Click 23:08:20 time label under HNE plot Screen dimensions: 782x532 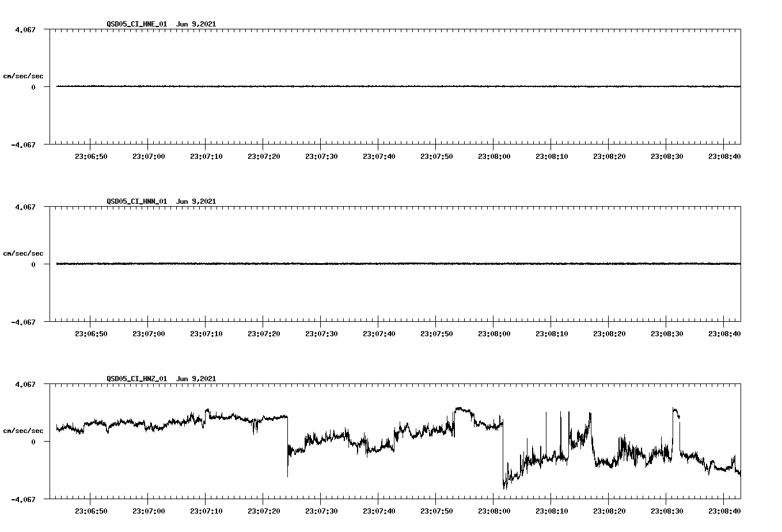pos(609,157)
